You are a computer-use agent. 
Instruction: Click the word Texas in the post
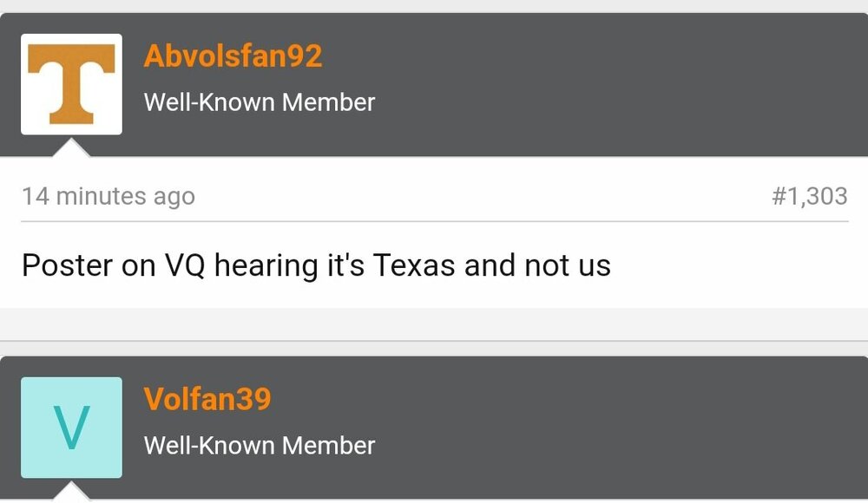(x=413, y=265)
